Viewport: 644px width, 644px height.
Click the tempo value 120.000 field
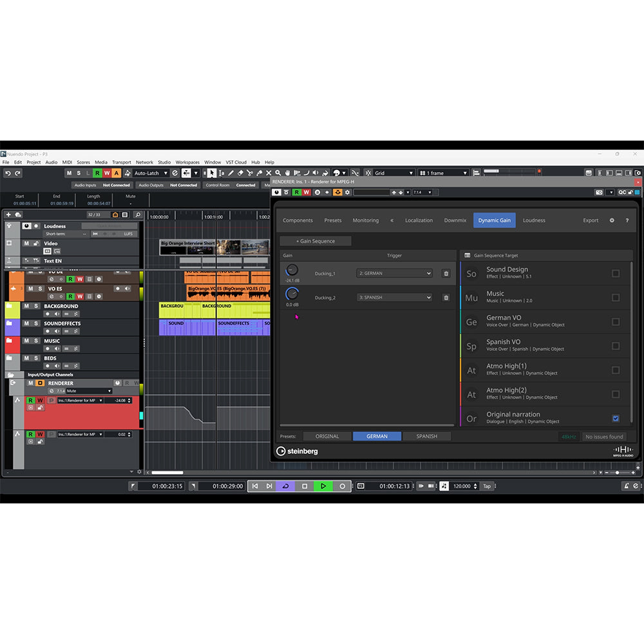[x=462, y=486]
